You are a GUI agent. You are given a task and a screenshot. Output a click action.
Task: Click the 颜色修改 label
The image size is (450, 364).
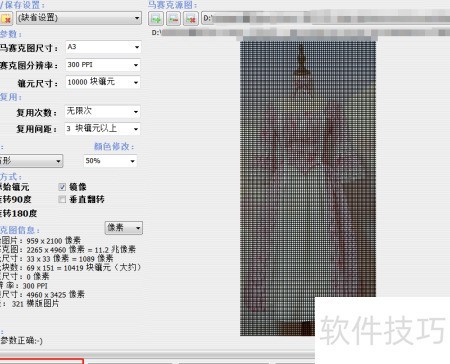(x=114, y=146)
